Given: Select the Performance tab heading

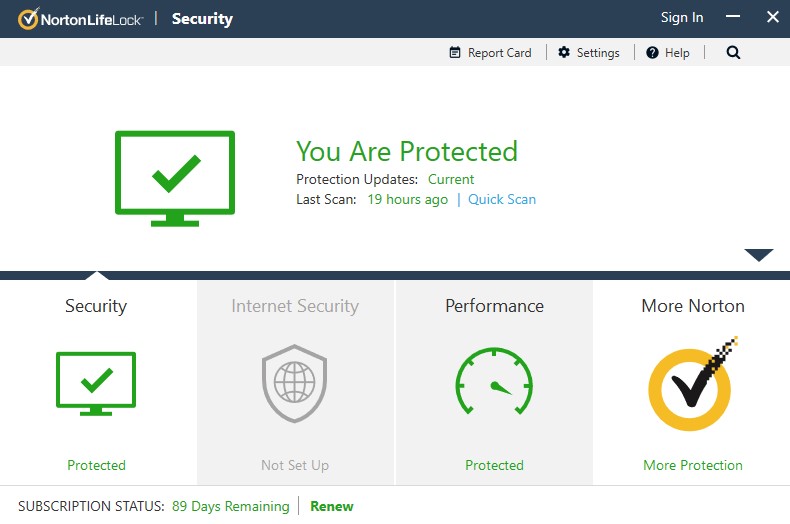Looking at the screenshot, I should tap(494, 306).
